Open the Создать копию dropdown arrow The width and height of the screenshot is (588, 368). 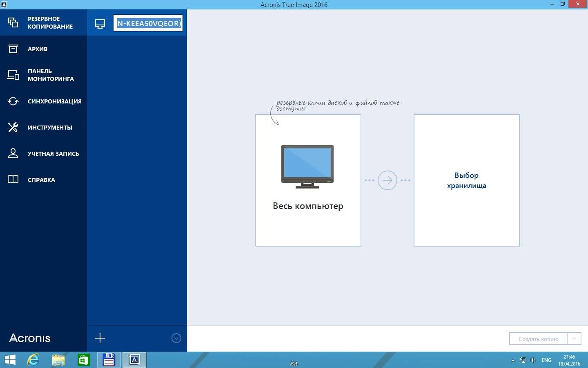point(574,339)
